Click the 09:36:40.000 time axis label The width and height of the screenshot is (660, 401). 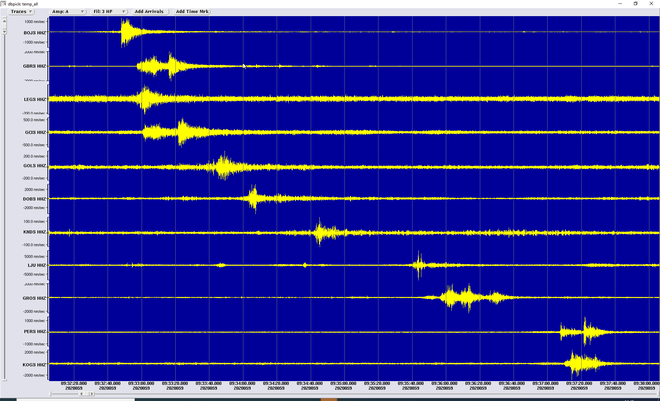point(512,383)
